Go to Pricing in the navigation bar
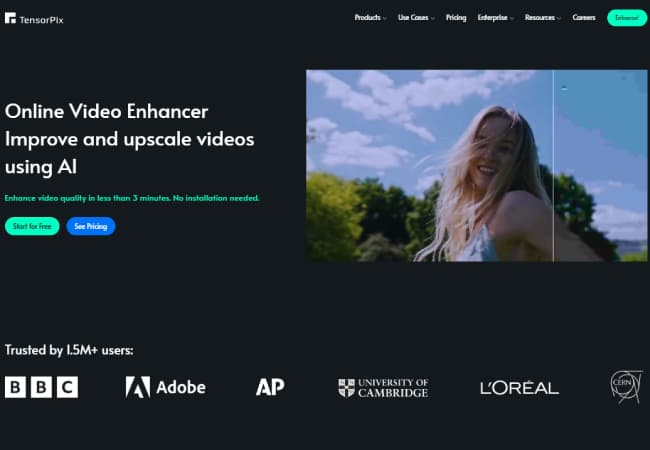 pyautogui.click(x=456, y=18)
